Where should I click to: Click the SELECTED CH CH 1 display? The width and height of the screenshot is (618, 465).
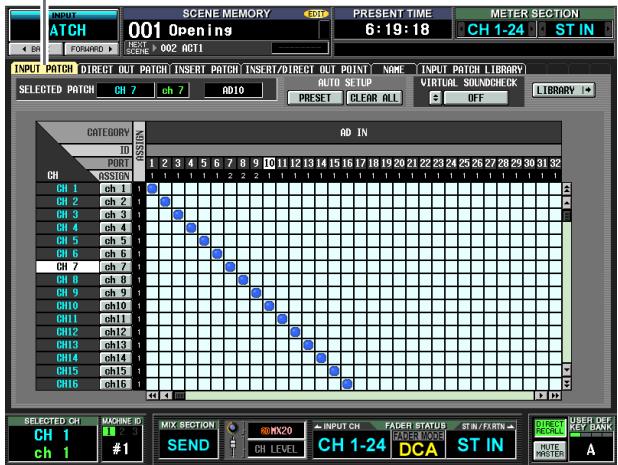coord(52,444)
